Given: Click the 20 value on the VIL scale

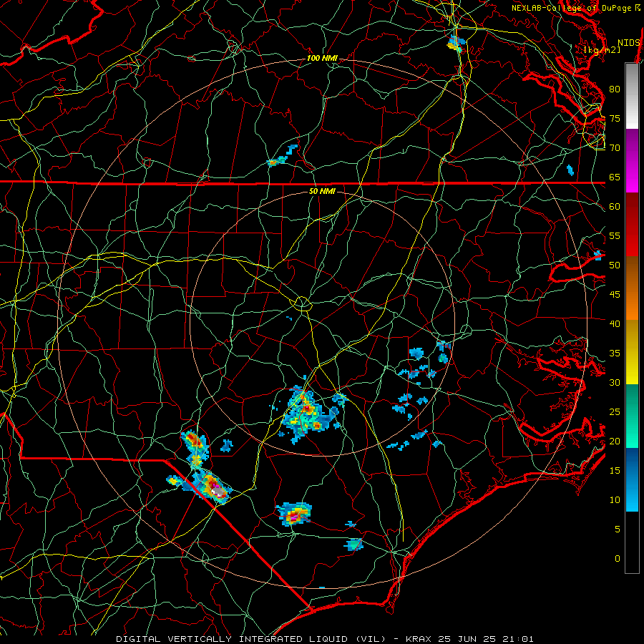Looking at the screenshot, I should coord(615,441).
